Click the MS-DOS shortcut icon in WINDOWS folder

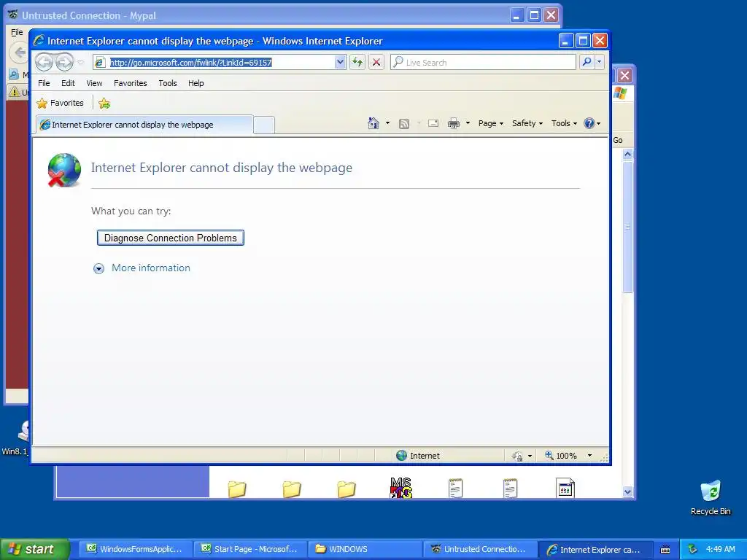(x=400, y=488)
